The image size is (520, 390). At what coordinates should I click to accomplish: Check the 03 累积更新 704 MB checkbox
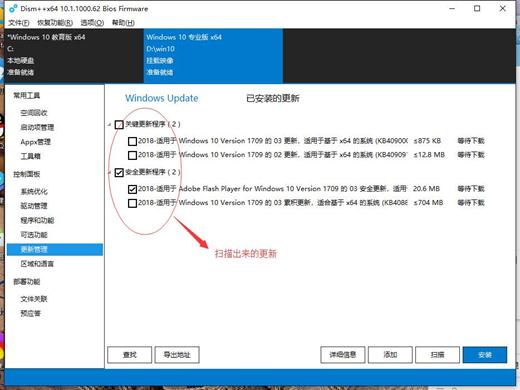click(x=132, y=203)
